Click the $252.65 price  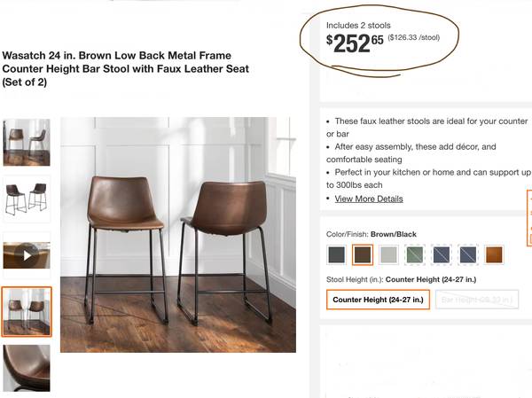pos(355,43)
